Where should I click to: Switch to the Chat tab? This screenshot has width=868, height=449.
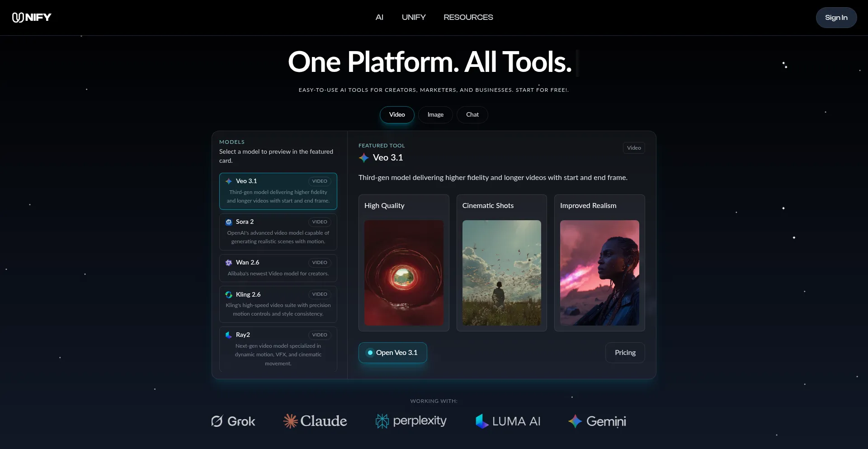click(472, 115)
